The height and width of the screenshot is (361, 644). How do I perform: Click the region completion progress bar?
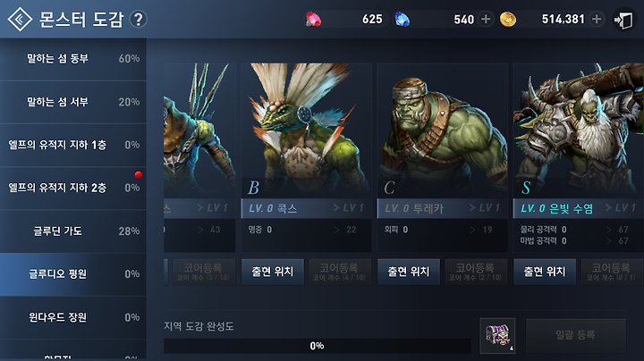pos(317,346)
